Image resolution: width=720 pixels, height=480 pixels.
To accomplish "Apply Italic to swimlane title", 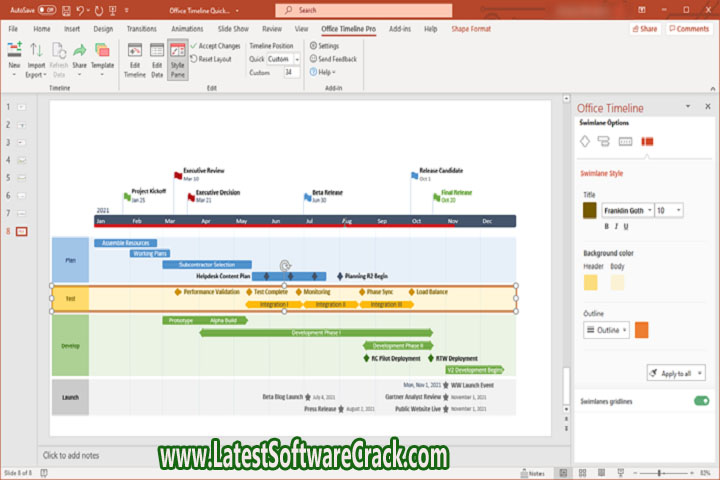I will 616,226.
